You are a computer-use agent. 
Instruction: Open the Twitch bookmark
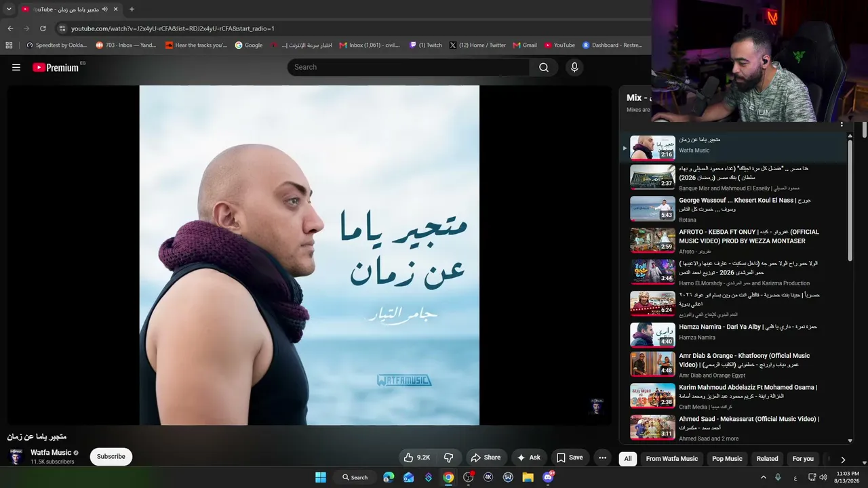click(x=426, y=45)
